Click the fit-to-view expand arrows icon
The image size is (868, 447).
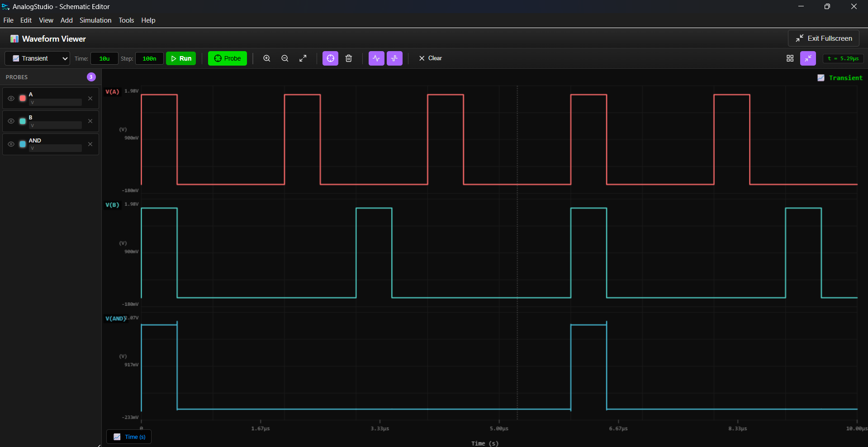(303, 58)
